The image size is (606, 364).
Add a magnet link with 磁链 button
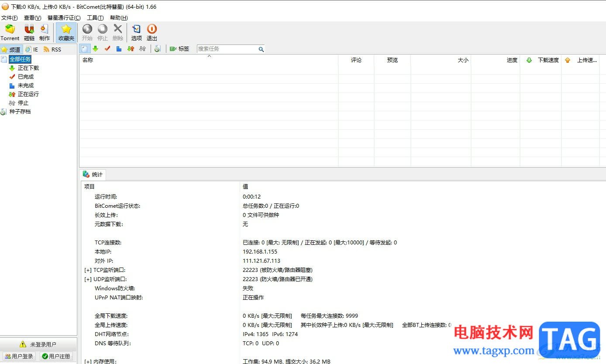[29, 33]
